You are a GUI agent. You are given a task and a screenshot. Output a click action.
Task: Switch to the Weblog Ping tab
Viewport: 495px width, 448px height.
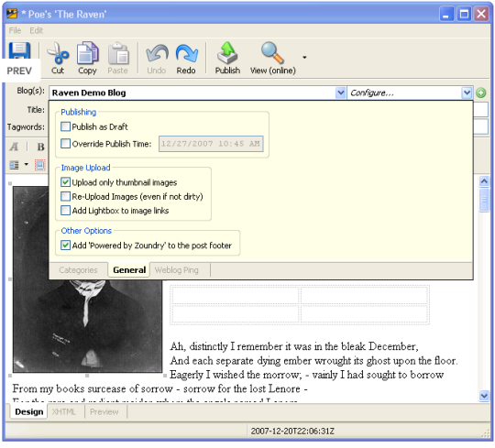click(x=177, y=270)
